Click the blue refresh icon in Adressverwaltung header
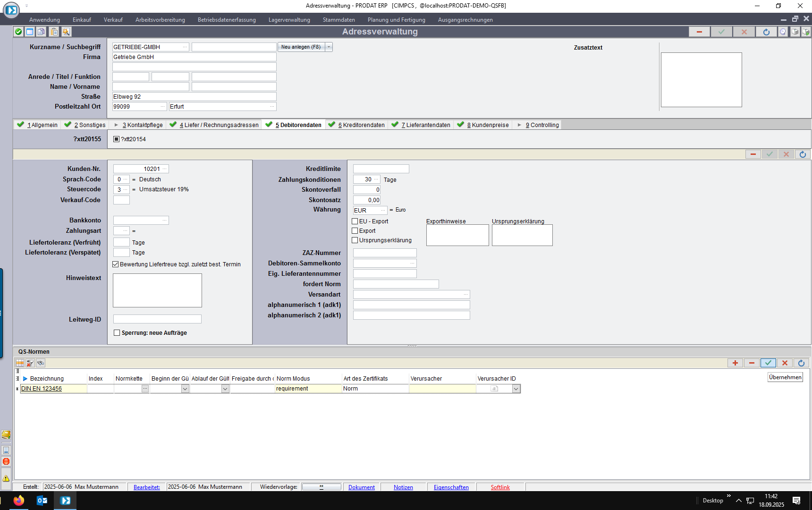The image size is (812, 510). pos(766,32)
